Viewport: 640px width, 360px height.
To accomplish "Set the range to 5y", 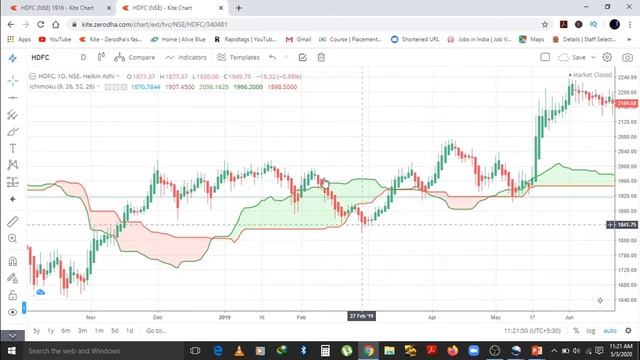I will [36, 331].
